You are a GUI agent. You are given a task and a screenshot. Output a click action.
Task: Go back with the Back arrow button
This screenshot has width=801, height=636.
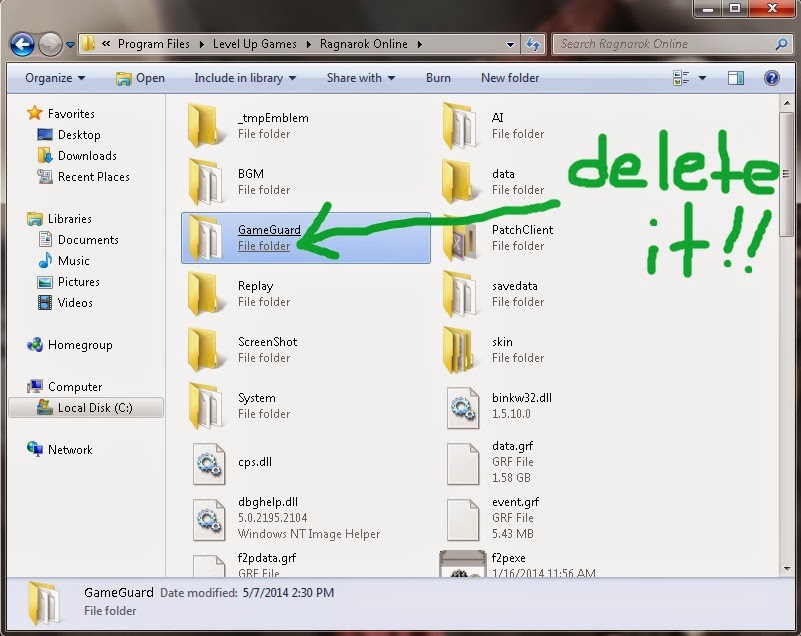pos(22,44)
